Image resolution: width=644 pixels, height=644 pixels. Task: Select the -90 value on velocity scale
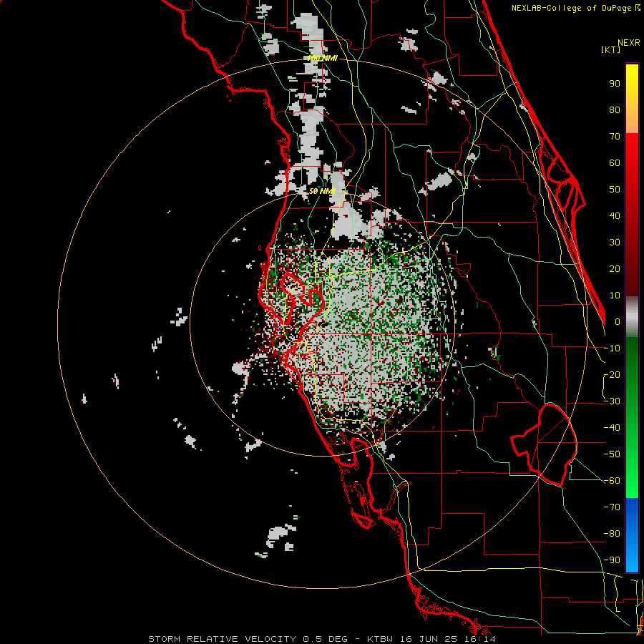[x=612, y=560]
